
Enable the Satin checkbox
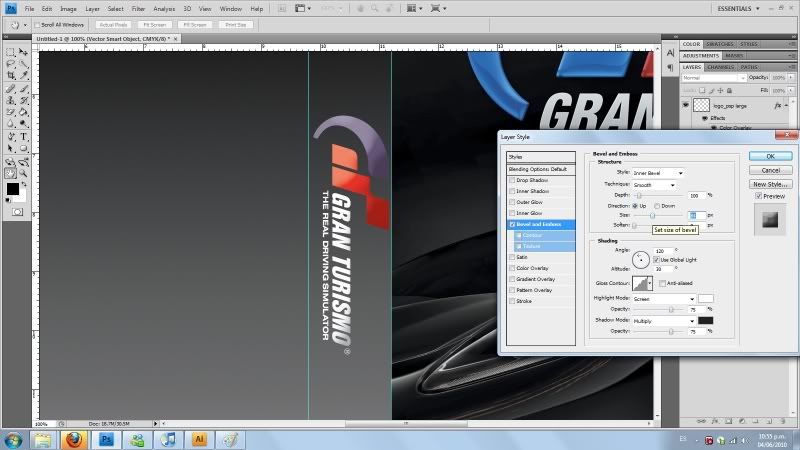point(512,257)
